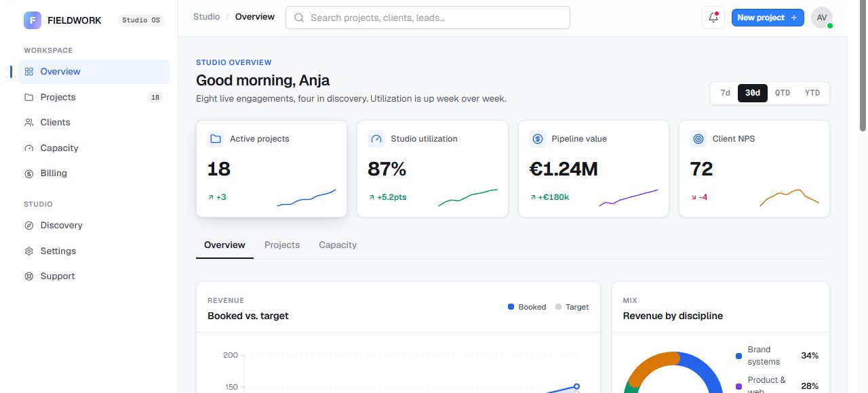The height and width of the screenshot is (393, 868).
Task: Click the Projects folder icon in sidebar
Action: pos(28,97)
